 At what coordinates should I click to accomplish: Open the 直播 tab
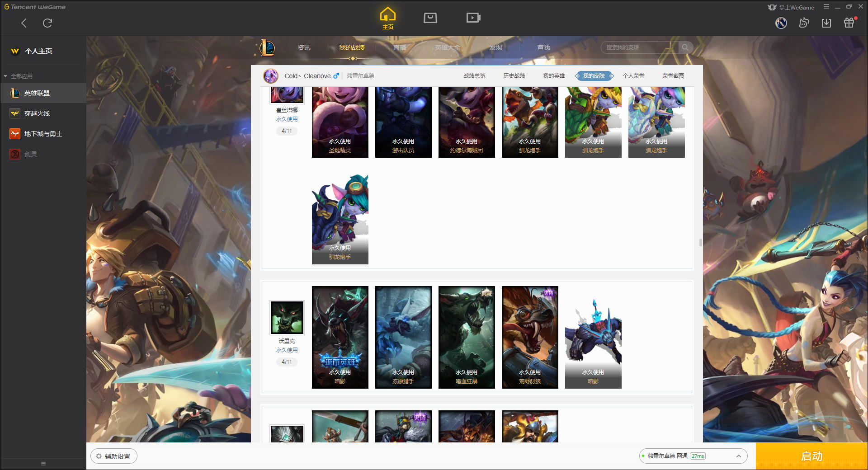[x=400, y=47]
